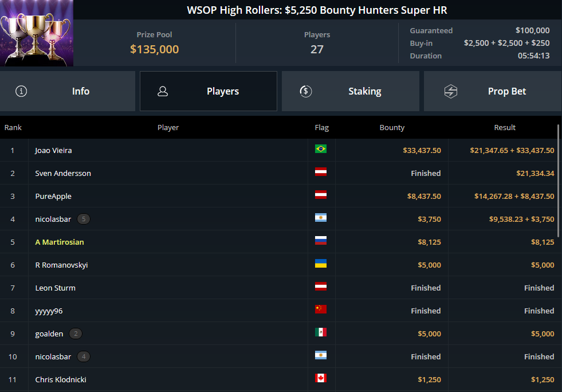This screenshot has height=392, width=562.
Task: Click the buy-in $2,500 + $2,500 + $250
Action: tap(507, 43)
